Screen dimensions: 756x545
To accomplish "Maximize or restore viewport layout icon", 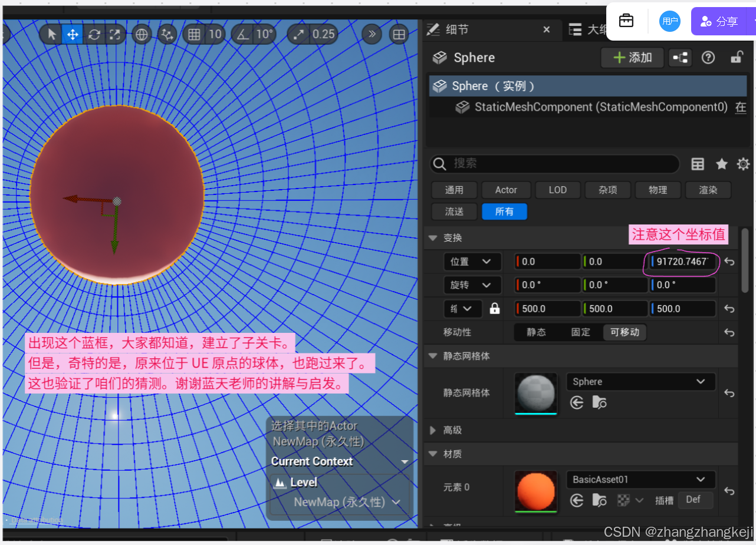I will 399,34.
